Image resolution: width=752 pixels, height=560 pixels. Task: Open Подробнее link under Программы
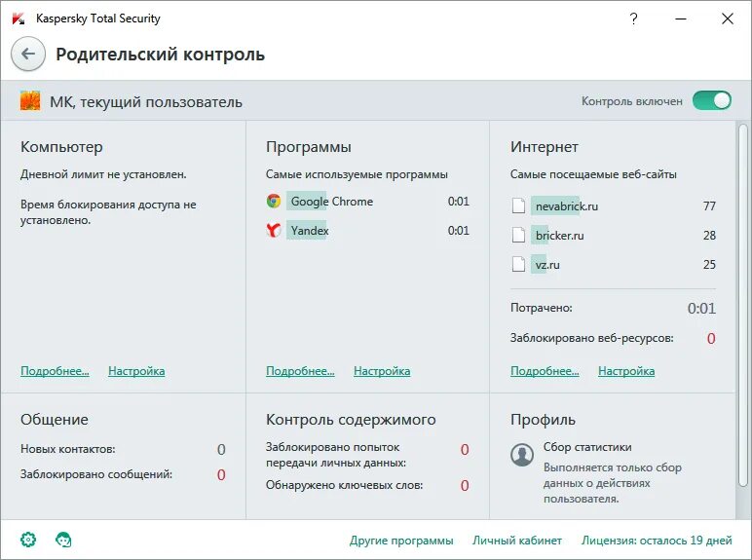coord(300,371)
